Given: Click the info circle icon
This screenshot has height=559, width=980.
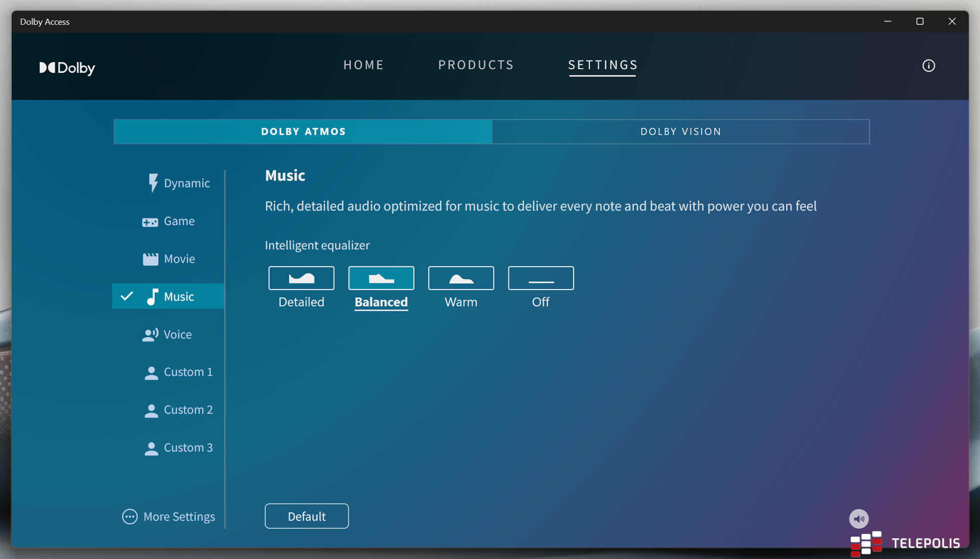Looking at the screenshot, I should pyautogui.click(x=928, y=65).
